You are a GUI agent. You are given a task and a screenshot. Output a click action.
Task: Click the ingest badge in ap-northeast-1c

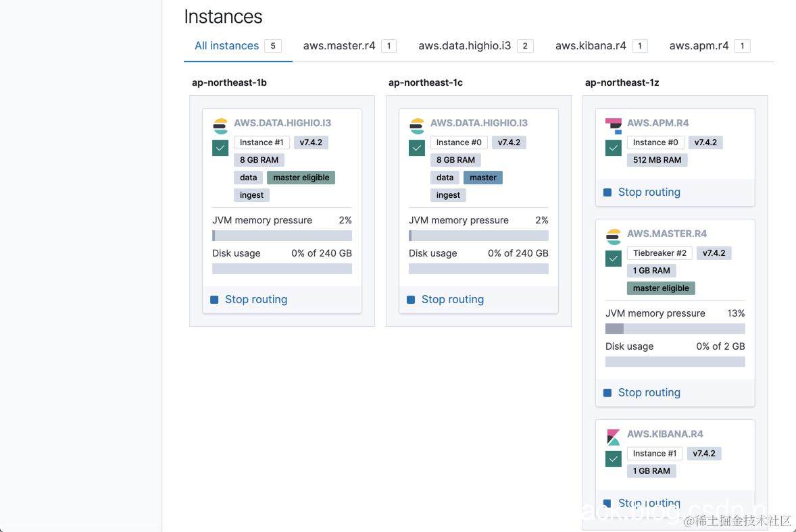pyautogui.click(x=448, y=194)
